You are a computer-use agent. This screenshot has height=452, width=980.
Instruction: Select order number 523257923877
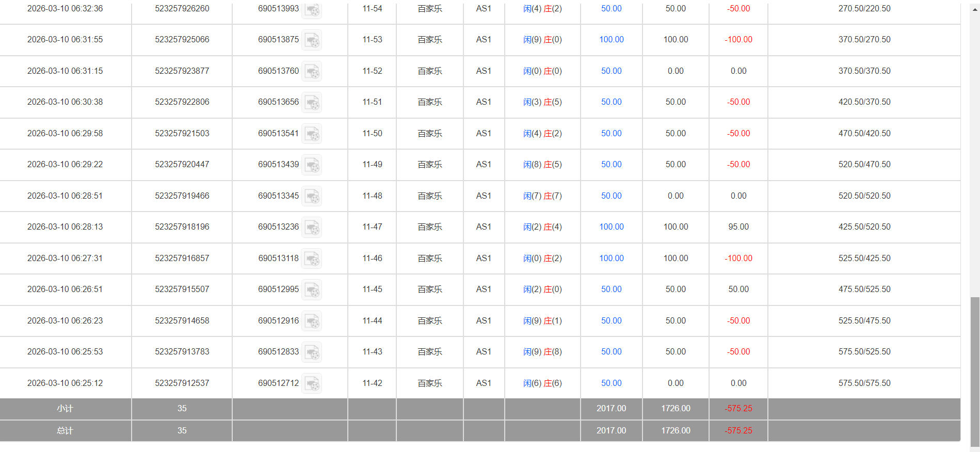[182, 71]
